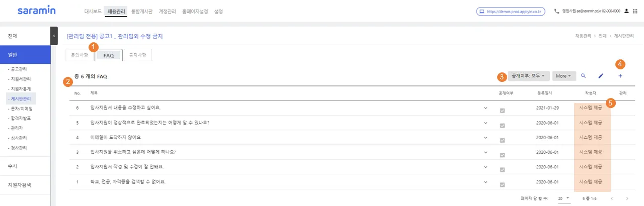Screen dimensions: 644x206
Task: Switch to the 공지사항 tab
Action: pos(137,55)
